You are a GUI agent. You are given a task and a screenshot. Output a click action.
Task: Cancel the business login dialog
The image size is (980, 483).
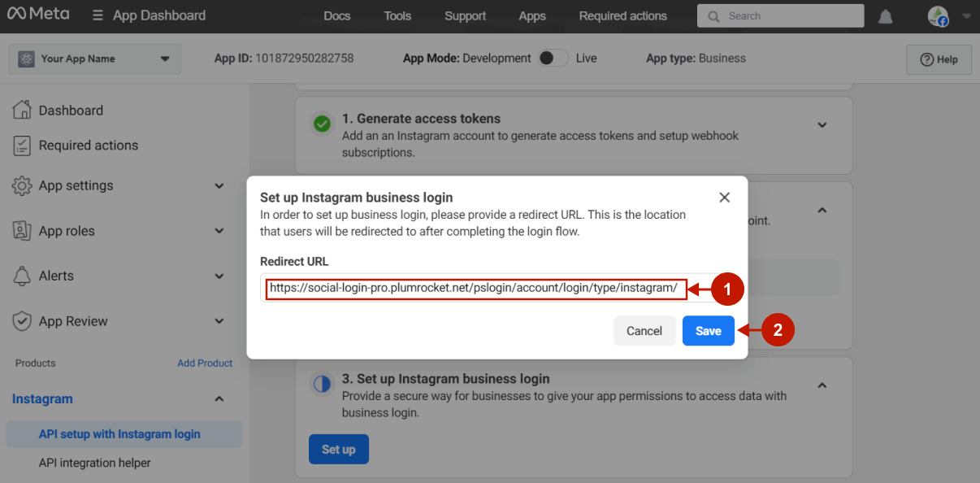click(644, 331)
